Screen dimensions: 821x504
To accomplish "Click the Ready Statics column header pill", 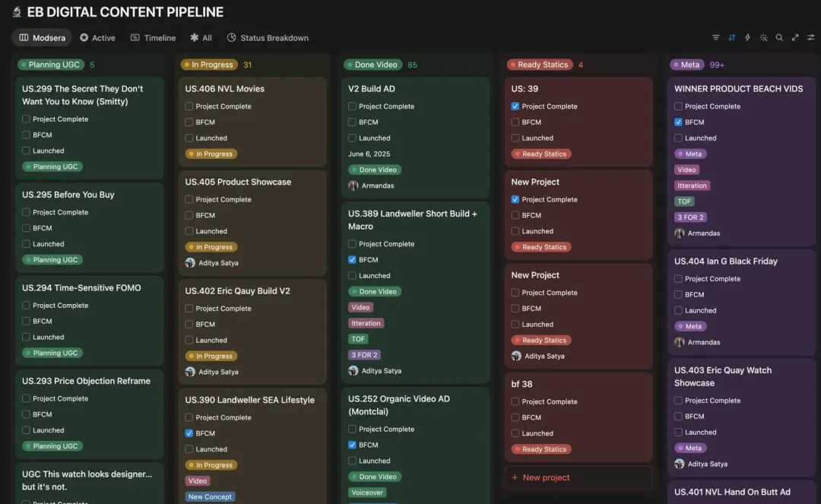I will pyautogui.click(x=539, y=65).
